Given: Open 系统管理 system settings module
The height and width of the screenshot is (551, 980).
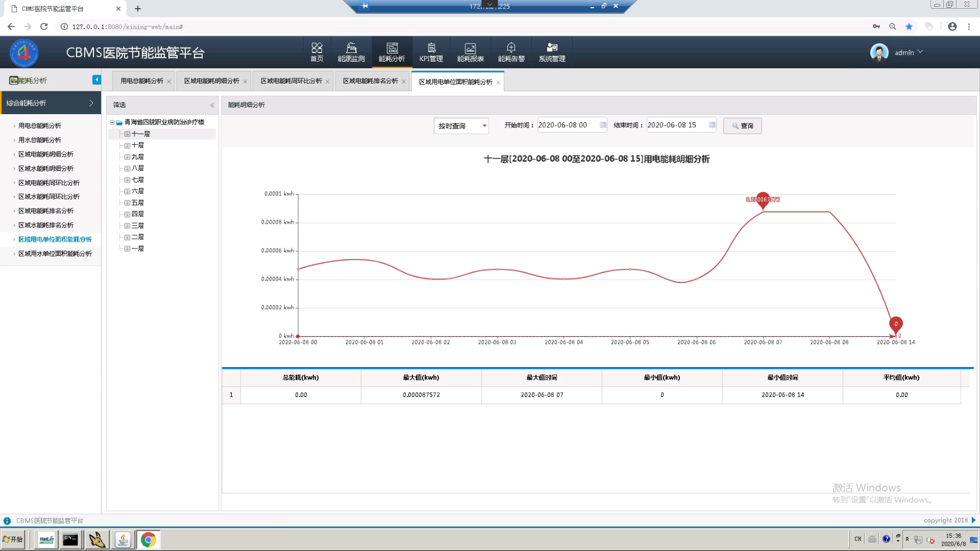Looking at the screenshot, I should (552, 52).
